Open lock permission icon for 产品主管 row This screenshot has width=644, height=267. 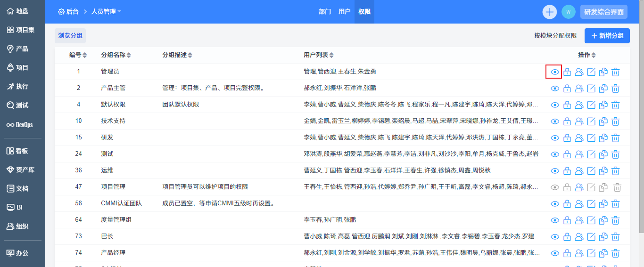pyautogui.click(x=567, y=89)
